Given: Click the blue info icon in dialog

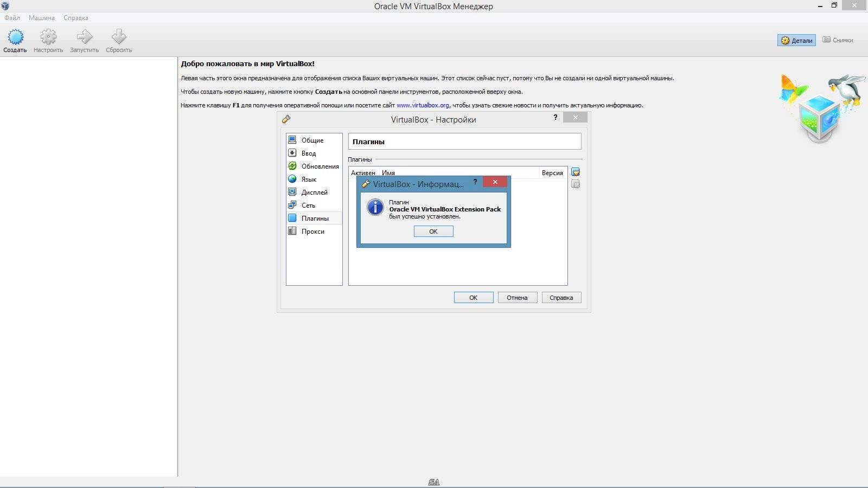Looking at the screenshot, I should click(x=375, y=207).
